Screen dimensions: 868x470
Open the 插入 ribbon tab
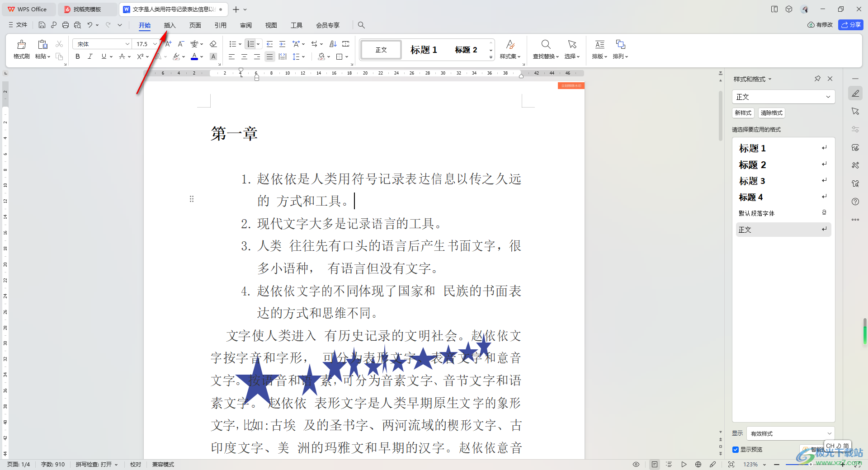coord(170,25)
